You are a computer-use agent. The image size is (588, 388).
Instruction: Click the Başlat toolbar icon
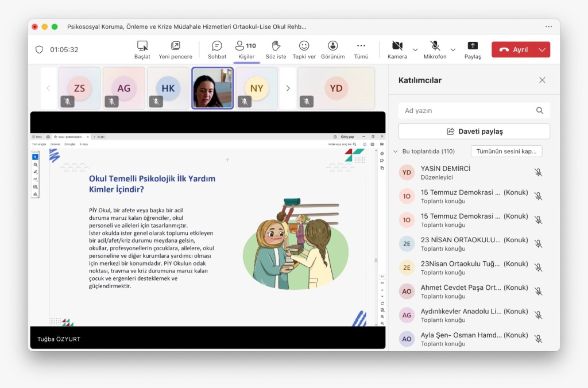coord(142,46)
